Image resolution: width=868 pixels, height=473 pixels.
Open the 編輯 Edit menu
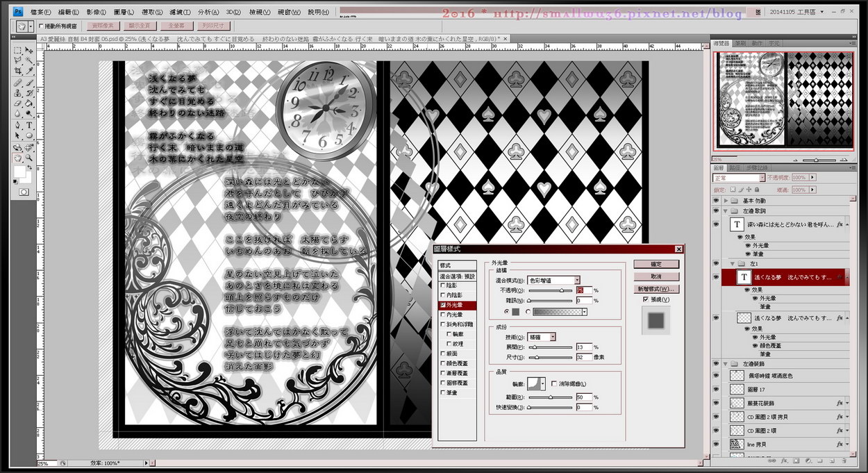(x=68, y=12)
